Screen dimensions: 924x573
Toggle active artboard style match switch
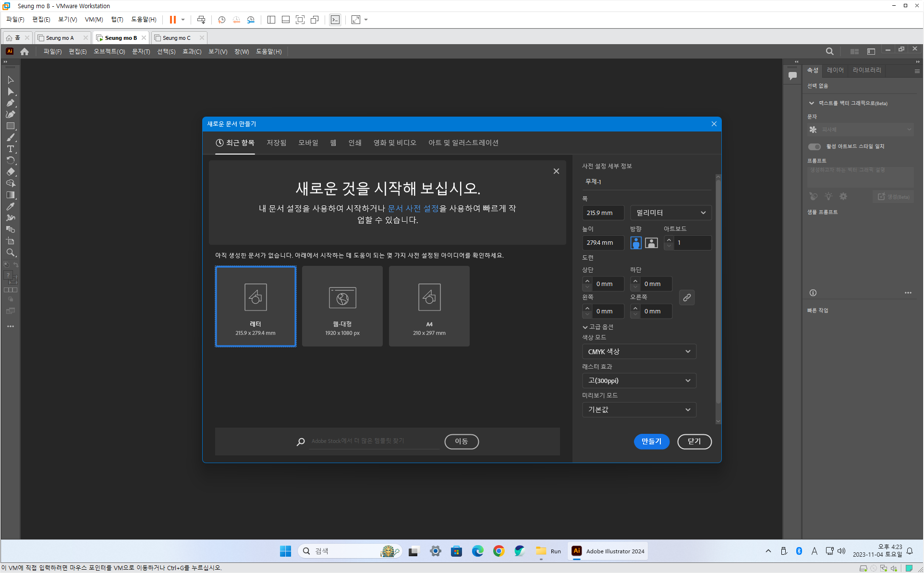point(815,146)
